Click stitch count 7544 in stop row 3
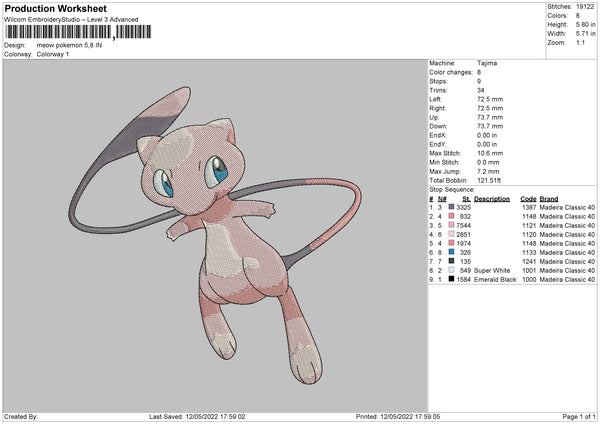Viewport: 600px width, 424px height. tap(464, 225)
